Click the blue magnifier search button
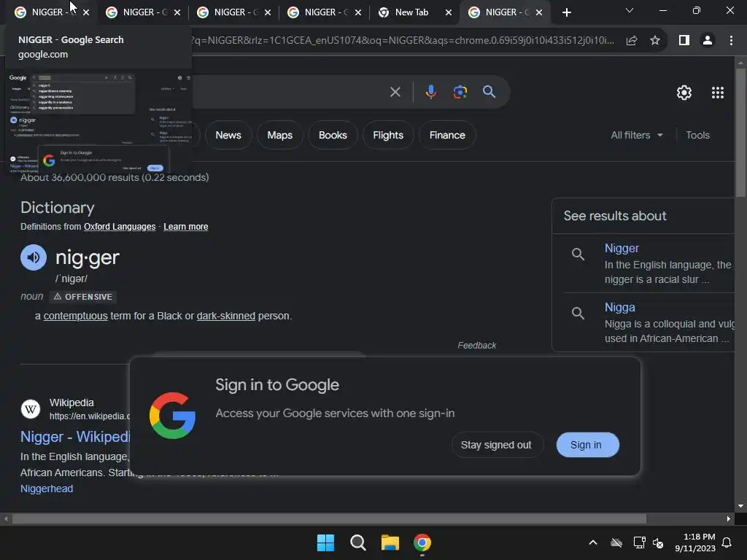The width and height of the screenshot is (747, 560). coord(489,91)
